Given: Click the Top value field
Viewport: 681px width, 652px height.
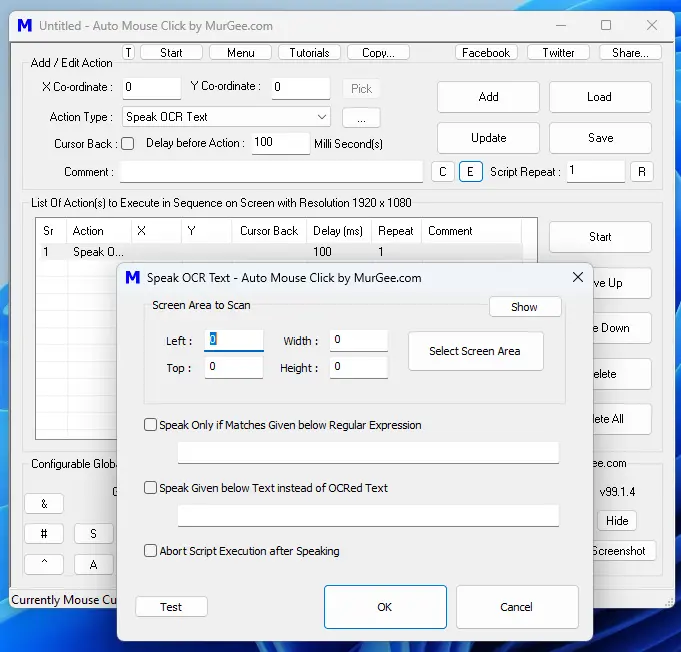Looking at the screenshot, I should [234, 367].
